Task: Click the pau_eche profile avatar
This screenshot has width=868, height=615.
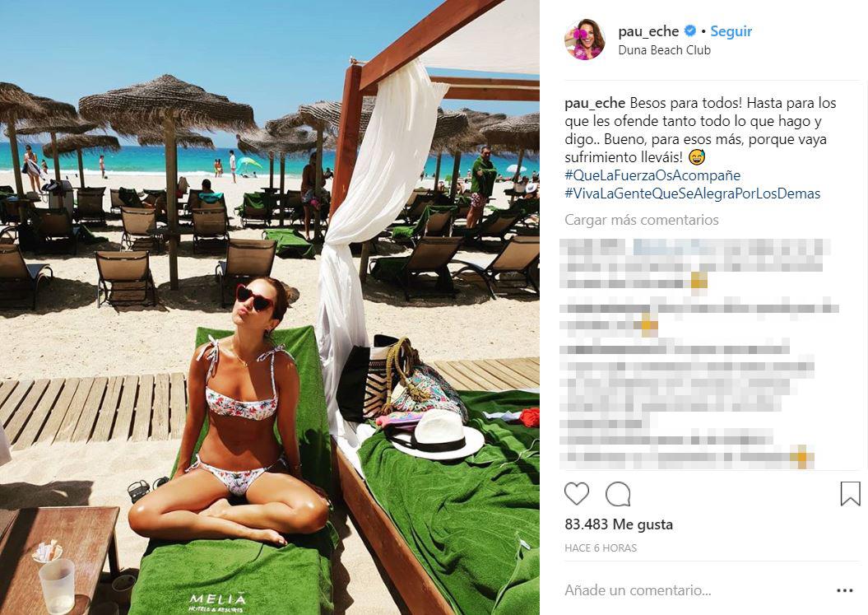Action: tap(585, 40)
